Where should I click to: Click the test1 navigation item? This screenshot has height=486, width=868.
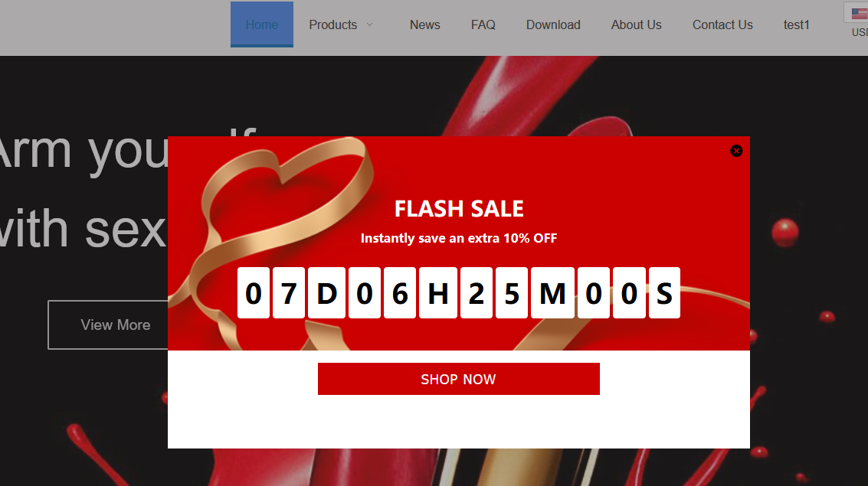point(796,25)
